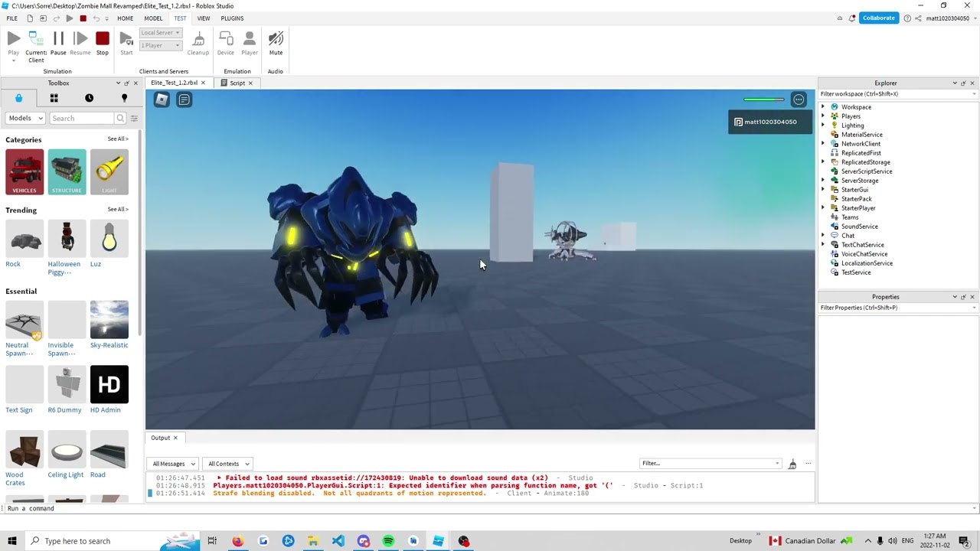This screenshot has height=551, width=980.
Task: Select the Vehicles category thumbnail
Action: click(24, 172)
